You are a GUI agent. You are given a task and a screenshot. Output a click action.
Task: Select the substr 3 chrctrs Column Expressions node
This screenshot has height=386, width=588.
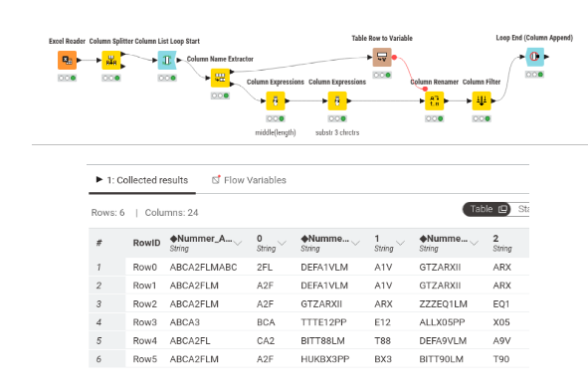tap(337, 100)
